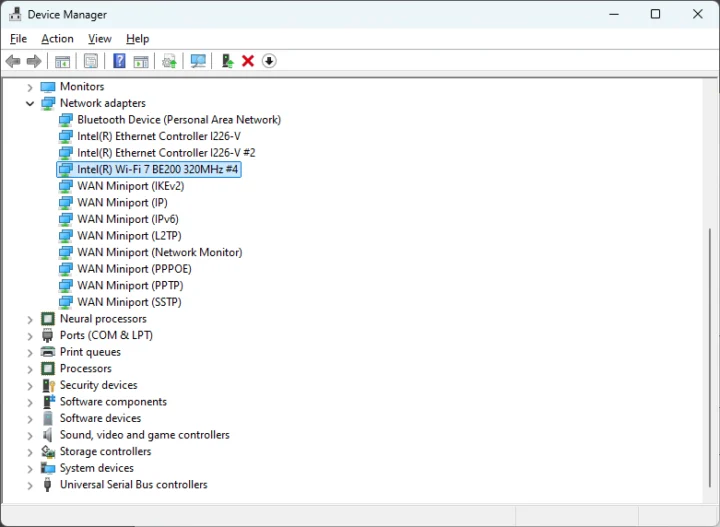
Task: Click the Update device driver toolbar icon
Action: [x=169, y=61]
